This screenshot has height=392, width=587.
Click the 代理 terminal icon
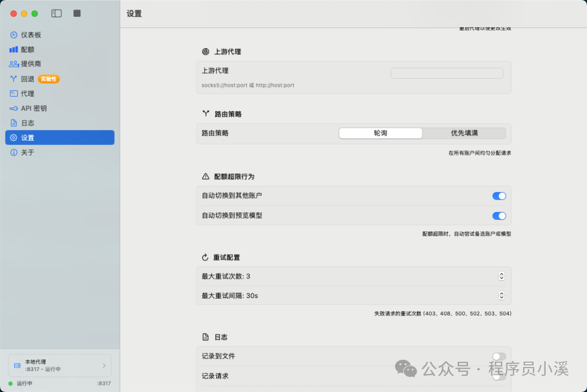click(14, 93)
